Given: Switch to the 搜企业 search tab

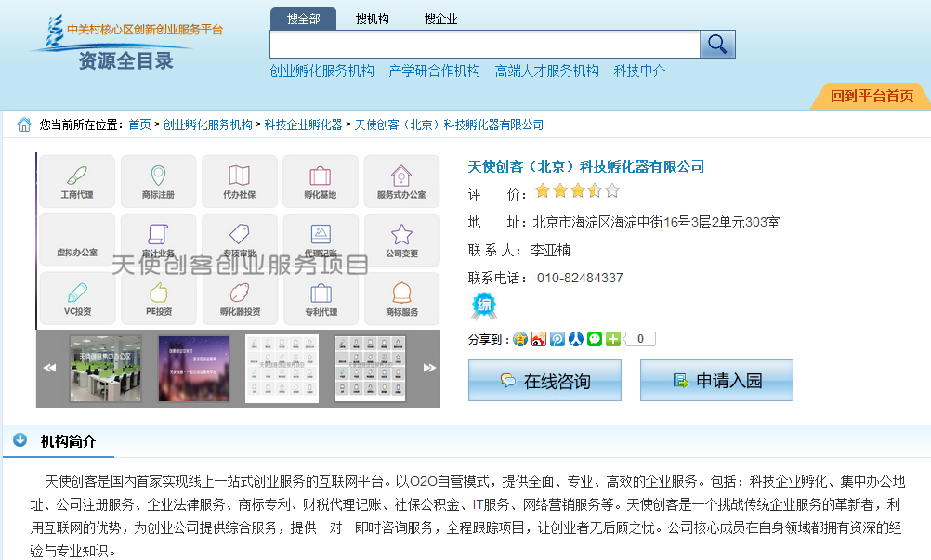Looking at the screenshot, I should [440, 19].
